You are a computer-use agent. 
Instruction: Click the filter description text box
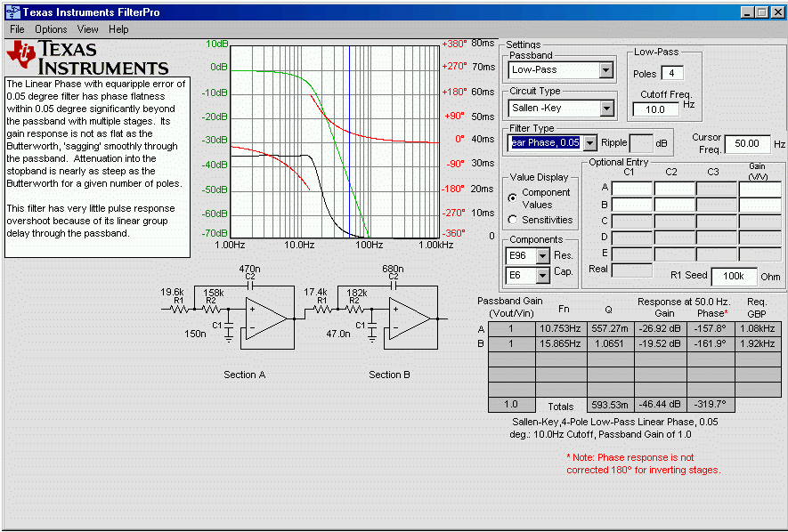[x=97, y=167]
